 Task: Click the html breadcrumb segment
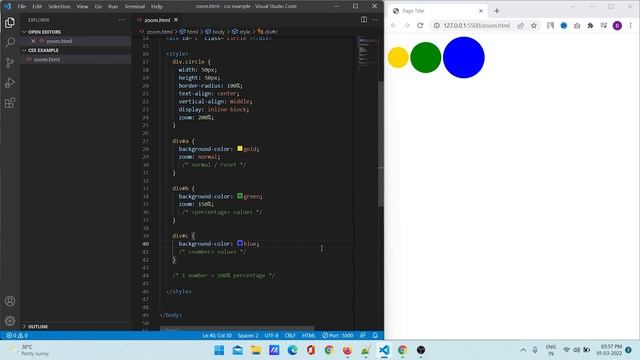click(189, 31)
